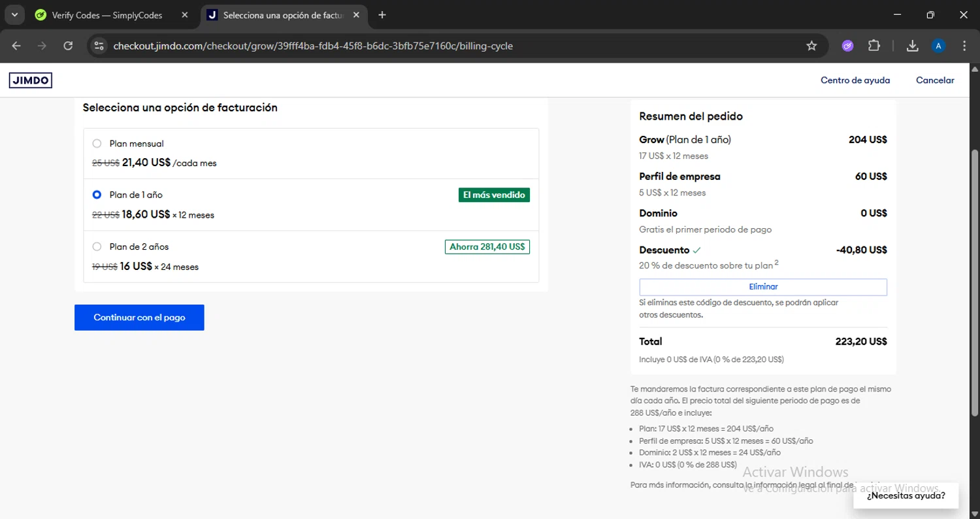Click the 5 US$ x 12 meses subtext
980x519 pixels.
(x=672, y=193)
